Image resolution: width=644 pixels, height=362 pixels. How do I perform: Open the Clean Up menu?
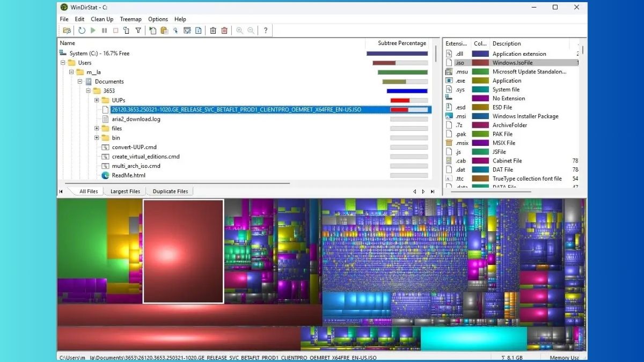coord(102,19)
